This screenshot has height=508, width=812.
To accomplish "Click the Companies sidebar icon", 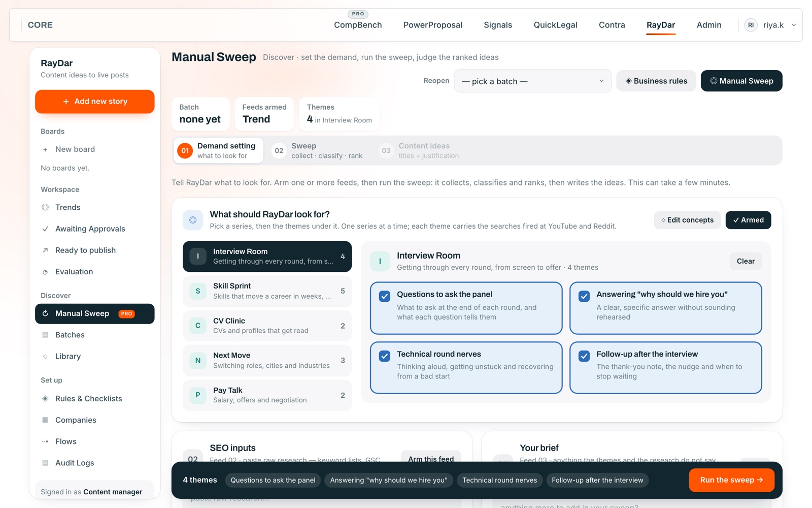I will point(45,420).
